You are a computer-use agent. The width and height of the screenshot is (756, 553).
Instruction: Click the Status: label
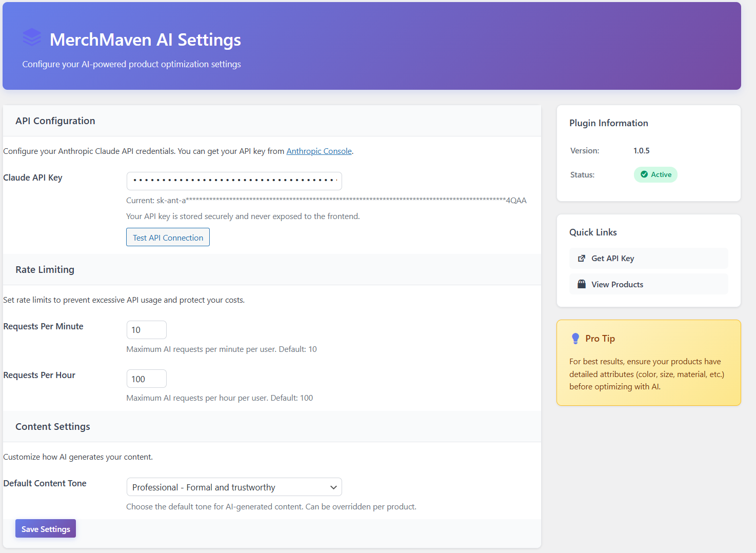(x=582, y=174)
